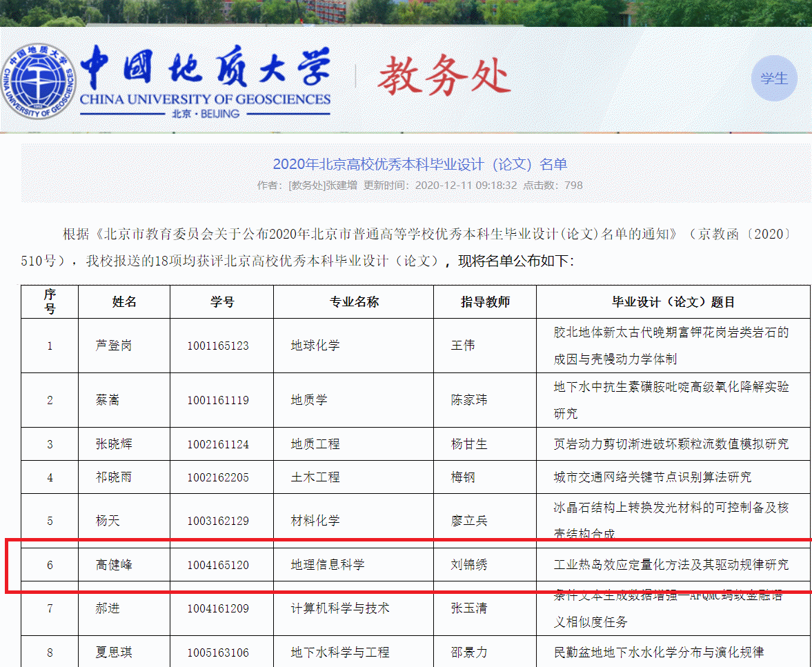Click the red 教务处 header text
812x667 pixels.
tap(443, 76)
